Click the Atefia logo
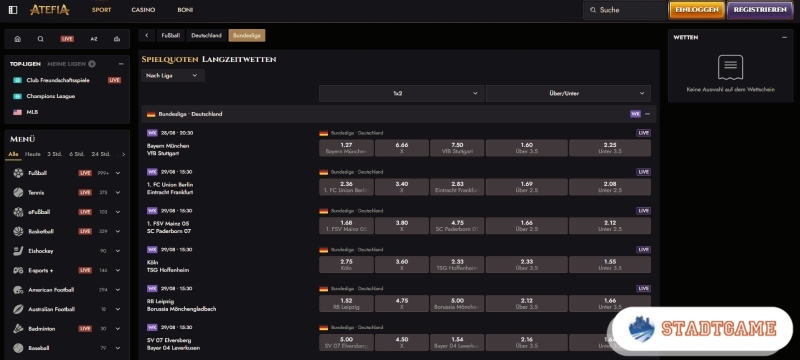This screenshot has width=800, height=360. [x=49, y=10]
